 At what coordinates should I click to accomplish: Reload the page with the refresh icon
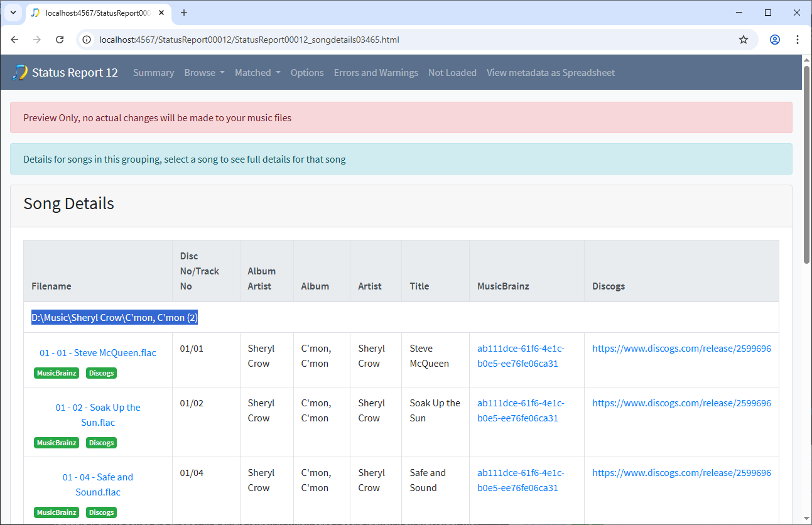(60, 40)
